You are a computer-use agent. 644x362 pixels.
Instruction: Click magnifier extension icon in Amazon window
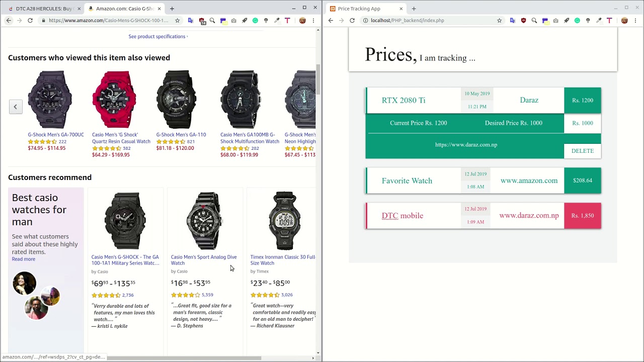pos(212,21)
